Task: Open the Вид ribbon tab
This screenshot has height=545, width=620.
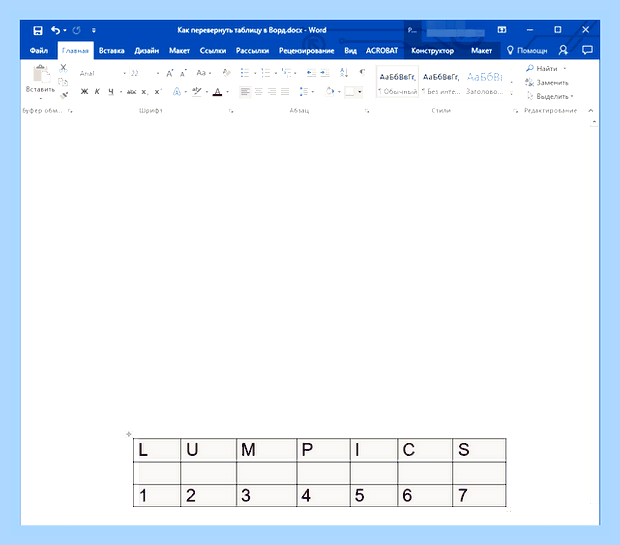Action: tap(350, 51)
